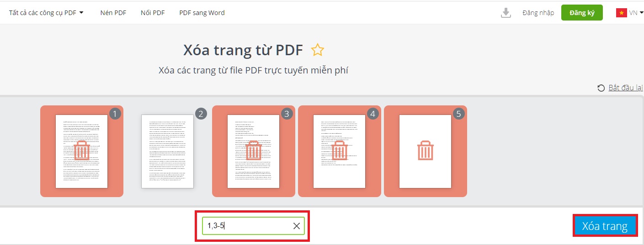This screenshot has width=644, height=245.
Task: Click the page number badge 2
Action: click(x=201, y=114)
